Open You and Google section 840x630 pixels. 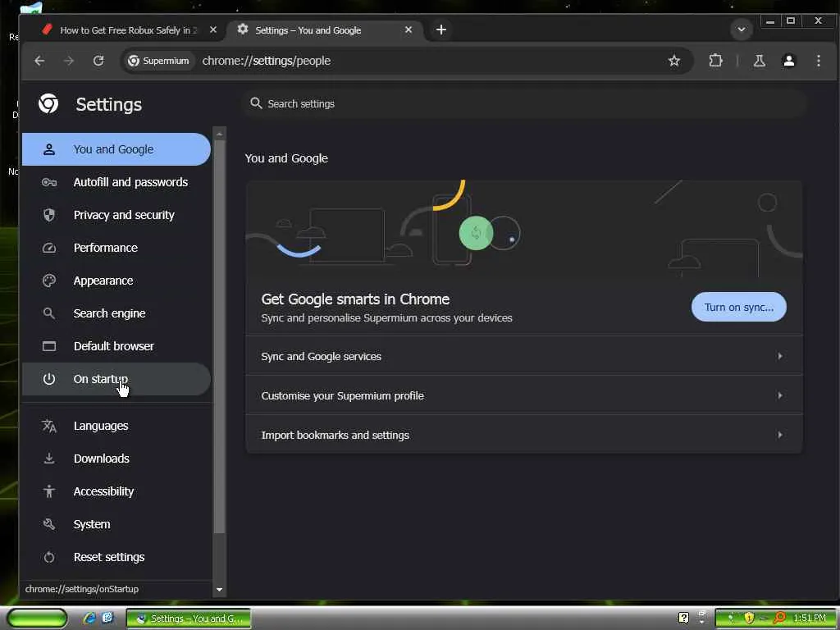coord(116,149)
